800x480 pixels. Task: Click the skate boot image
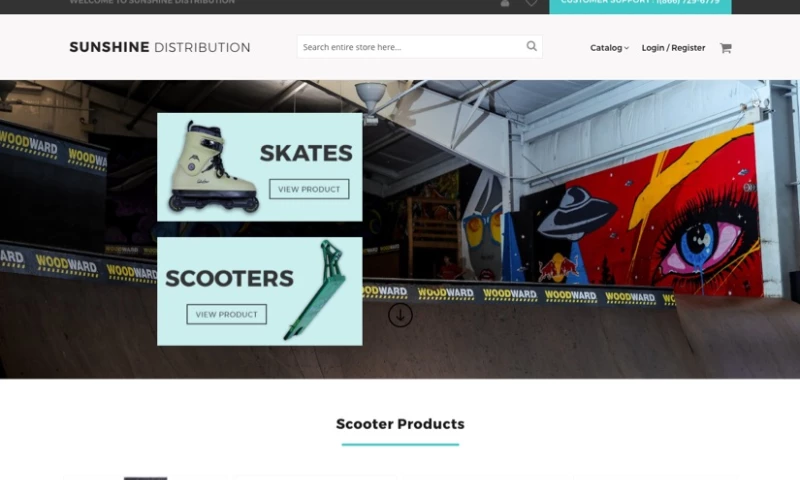(213, 167)
